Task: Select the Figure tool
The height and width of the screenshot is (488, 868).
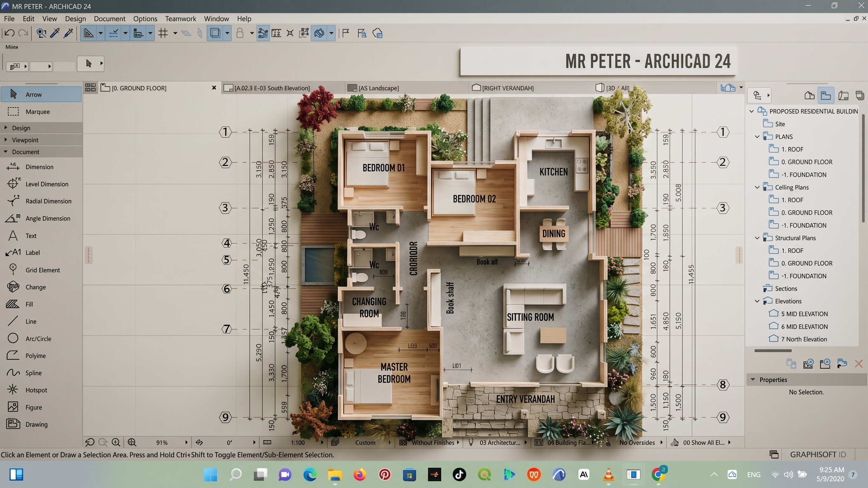Action: 41,407
